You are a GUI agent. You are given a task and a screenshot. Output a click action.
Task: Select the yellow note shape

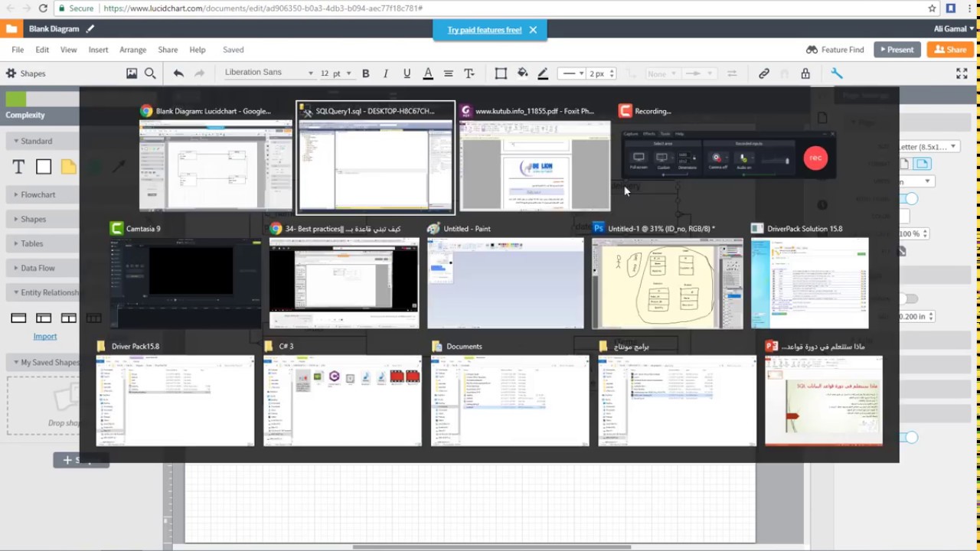[x=68, y=167]
